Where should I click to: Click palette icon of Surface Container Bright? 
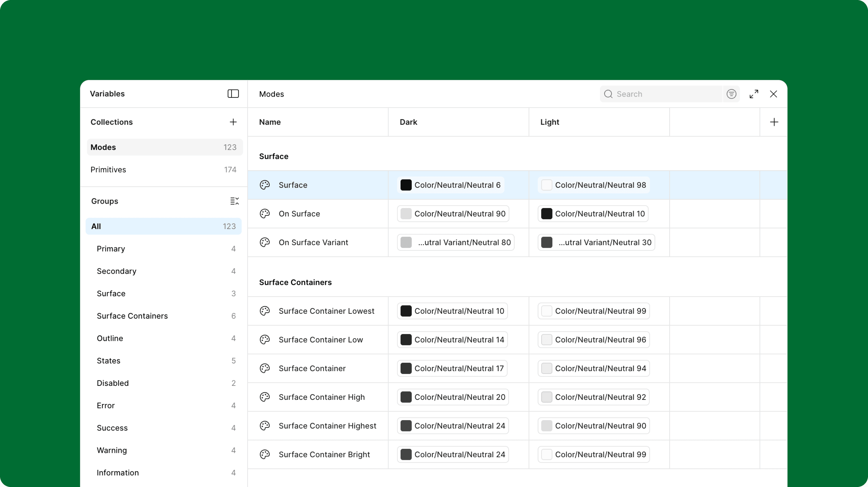(264, 454)
